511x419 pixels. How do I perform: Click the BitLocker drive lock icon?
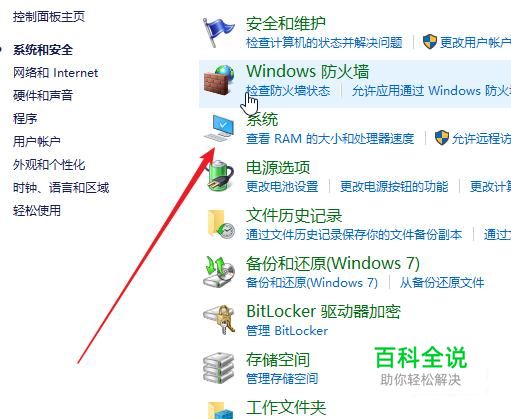pyautogui.click(x=219, y=320)
